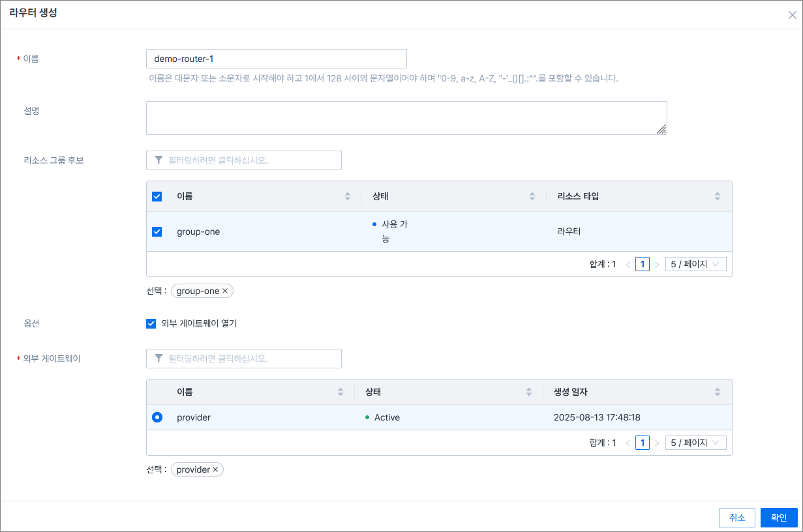Click filter icon in 리소스 그룹 후보 search

coord(159,160)
